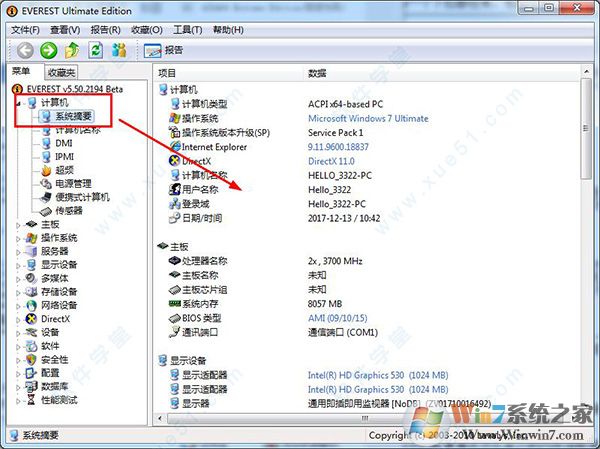Open the Microsoft Windows 7 Ultimate link
This screenshot has width=600, height=449.
(x=368, y=119)
